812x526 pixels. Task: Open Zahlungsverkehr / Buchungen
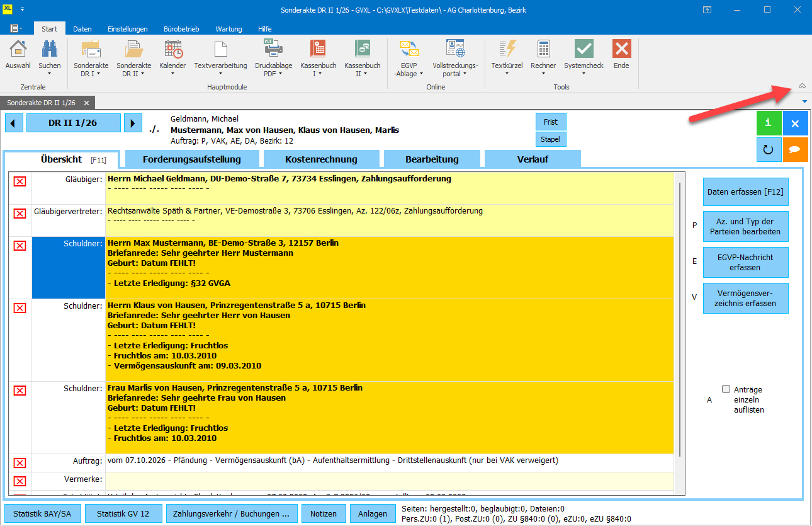pyautogui.click(x=231, y=513)
